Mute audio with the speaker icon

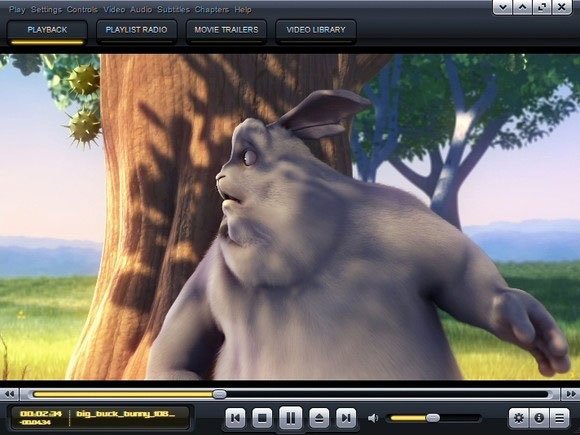coord(373,418)
